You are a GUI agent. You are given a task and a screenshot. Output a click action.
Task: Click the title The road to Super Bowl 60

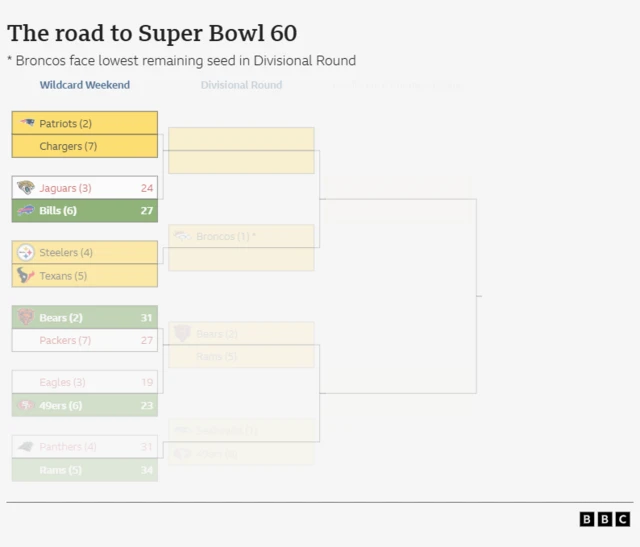[152, 33]
